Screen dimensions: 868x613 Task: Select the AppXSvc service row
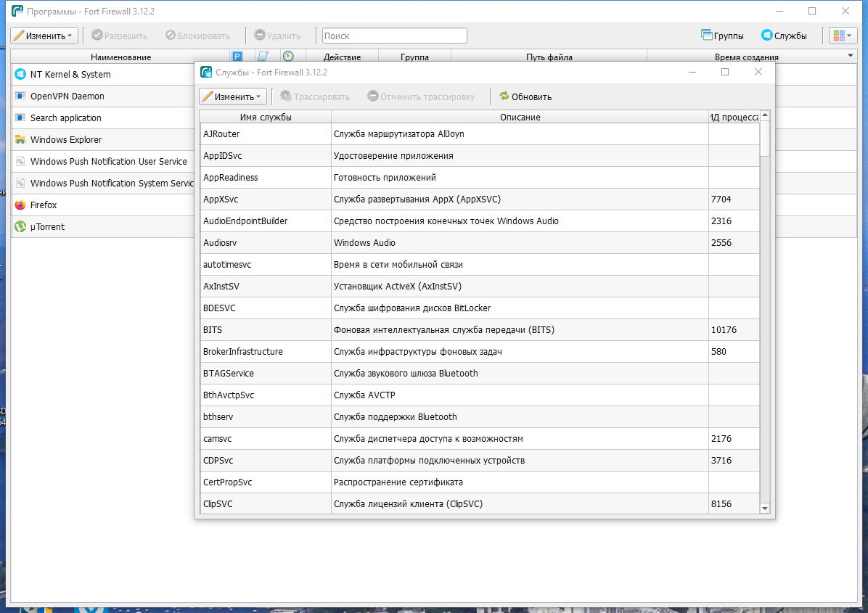coord(480,199)
